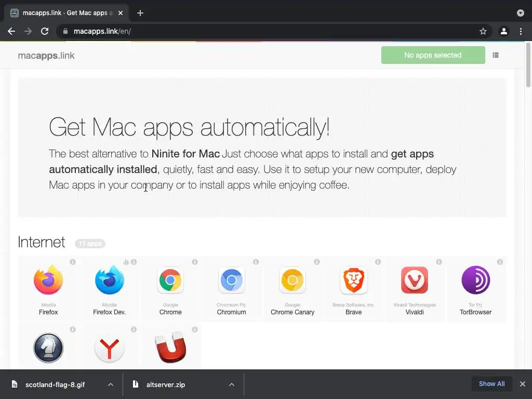Expand options for altserver.zip download

pyautogui.click(x=232, y=384)
